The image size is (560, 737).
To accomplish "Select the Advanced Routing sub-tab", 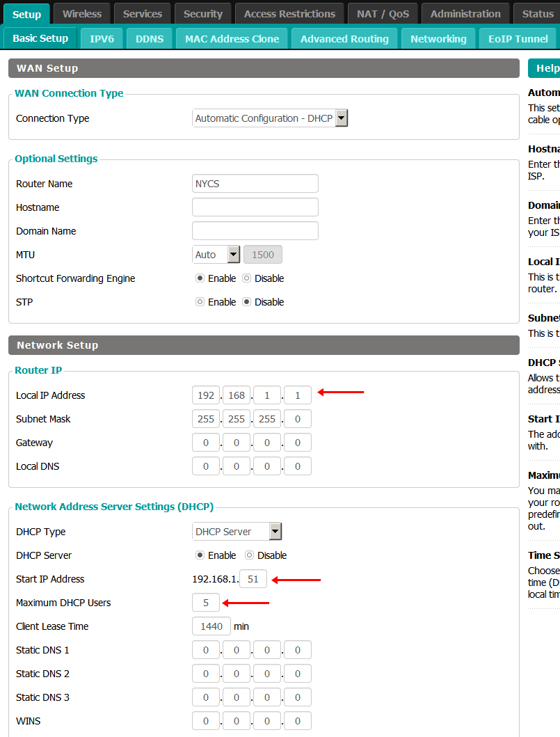I will click(344, 39).
